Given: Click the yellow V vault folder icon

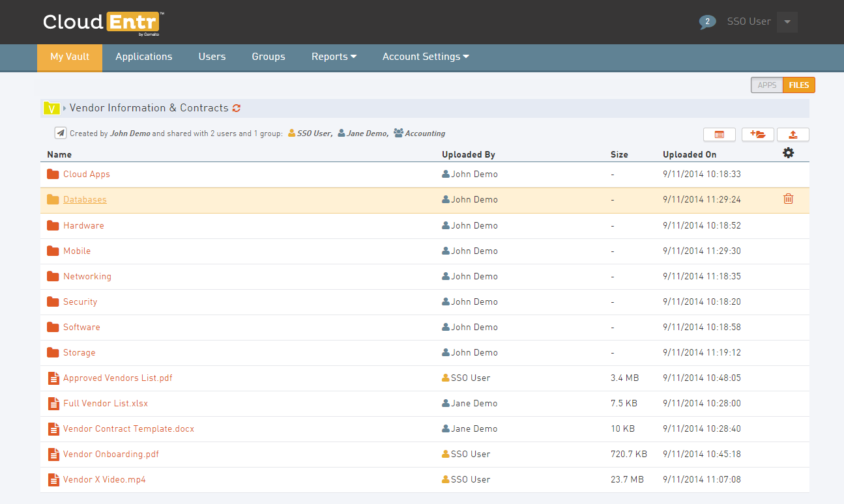Looking at the screenshot, I should (x=51, y=108).
